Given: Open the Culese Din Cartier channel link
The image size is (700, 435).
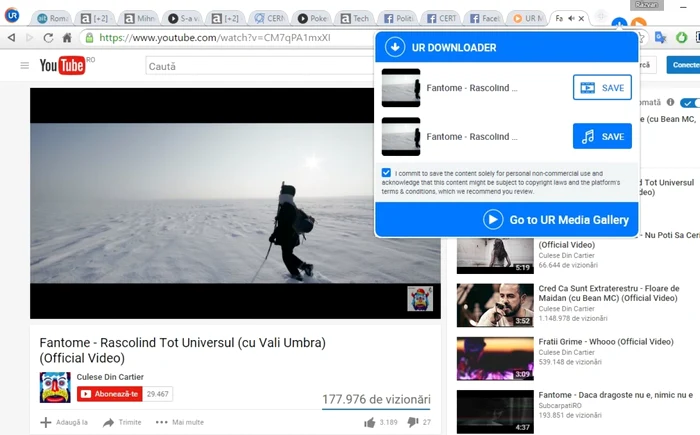Looking at the screenshot, I should (x=110, y=377).
